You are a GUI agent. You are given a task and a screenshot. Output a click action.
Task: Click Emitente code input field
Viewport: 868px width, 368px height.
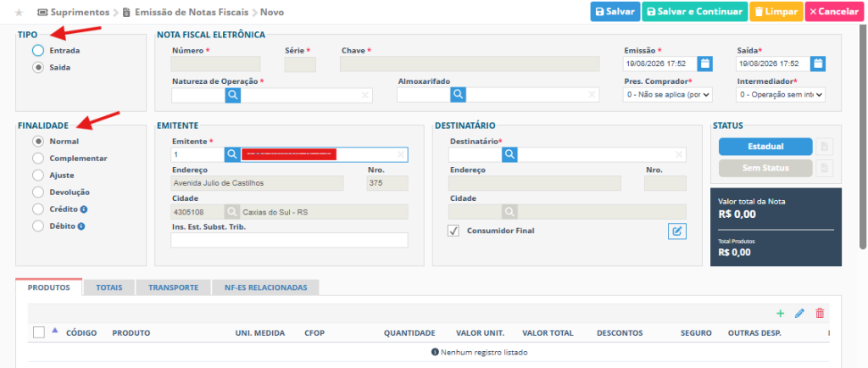point(198,154)
